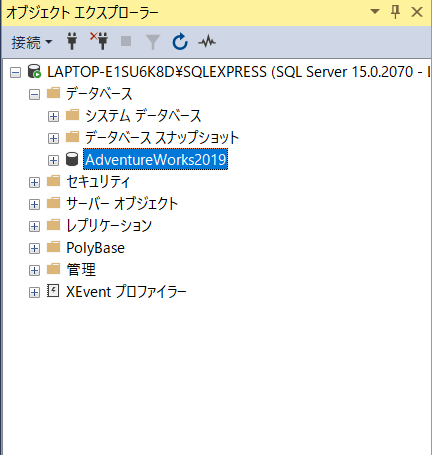Select the データベース tree label

[x=99, y=94]
